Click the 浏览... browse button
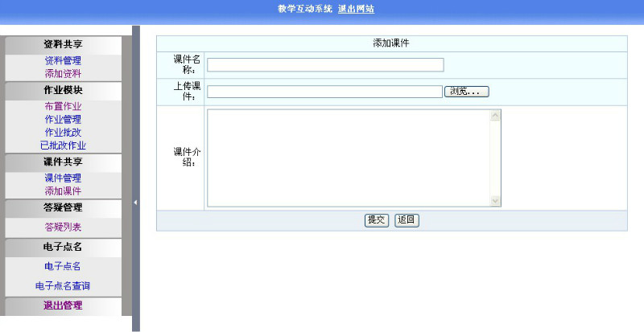This screenshot has height=332, width=644. click(x=467, y=92)
